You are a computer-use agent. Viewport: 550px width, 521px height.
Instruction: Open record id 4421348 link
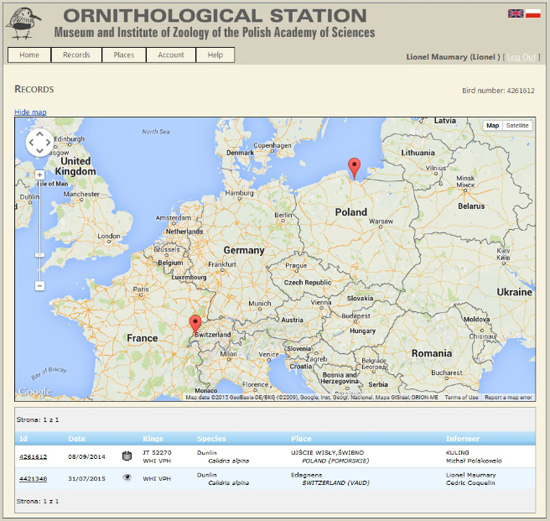coord(33,479)
